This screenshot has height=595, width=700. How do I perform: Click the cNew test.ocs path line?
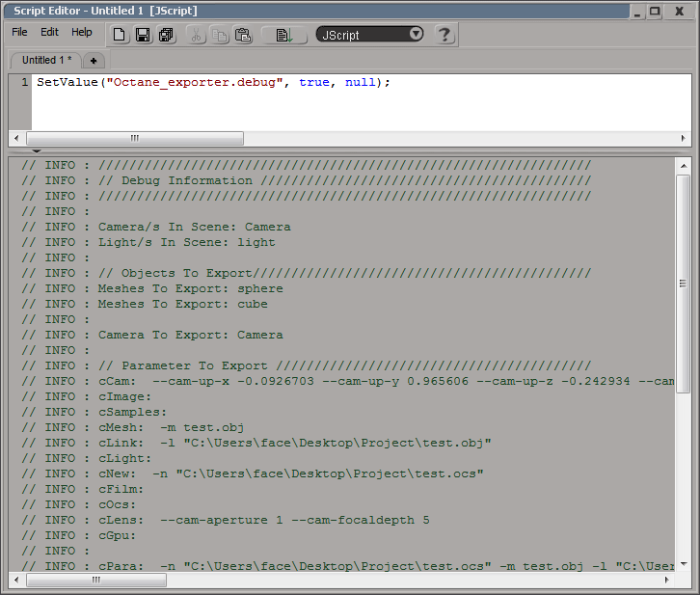click(253, 473)
